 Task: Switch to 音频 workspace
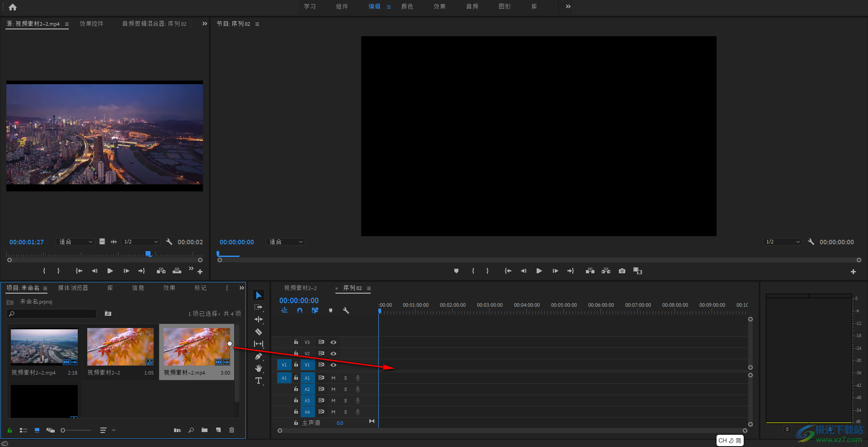coord(472,6)
